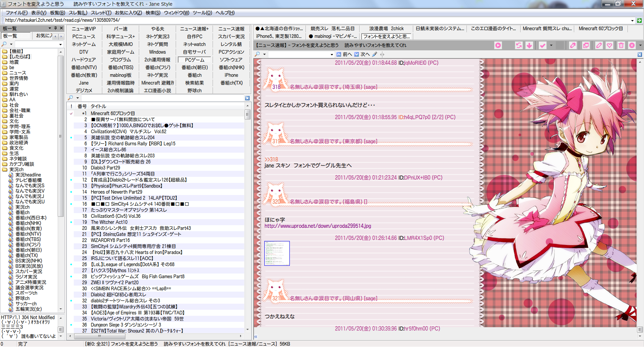Open the 表示(V) menu
The image size is (644, 347).
pyautogui.click(x=39, y=13)
